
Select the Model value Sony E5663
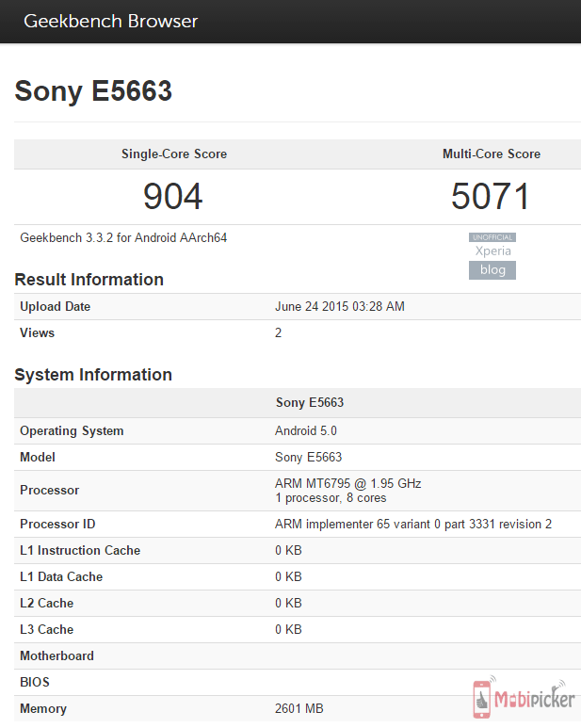coord(309,458)
